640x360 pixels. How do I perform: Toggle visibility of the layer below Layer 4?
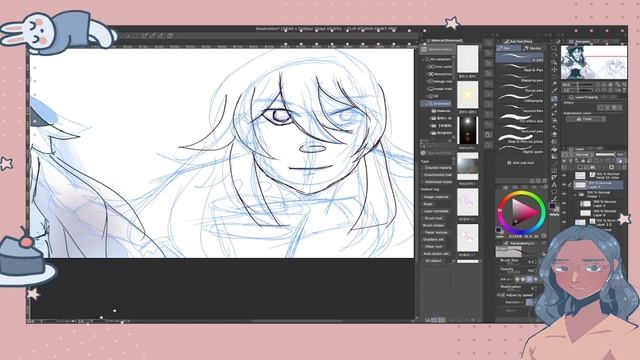[x=565, y=213]
